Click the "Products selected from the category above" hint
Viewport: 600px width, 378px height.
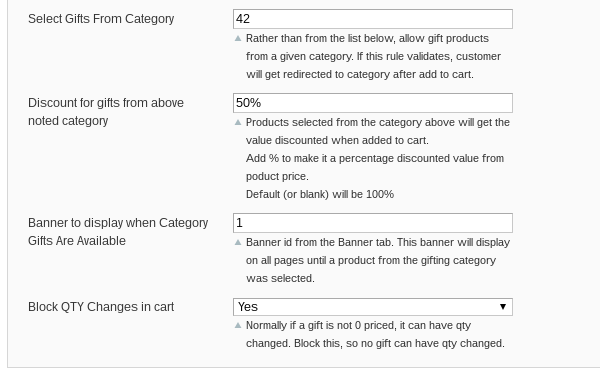[378, 122]
